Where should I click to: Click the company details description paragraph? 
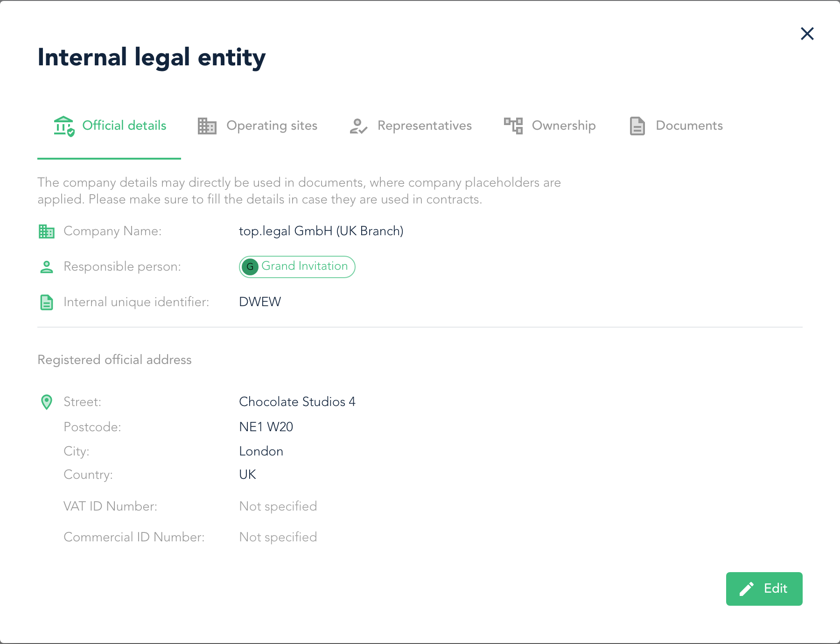click(299, 191)
